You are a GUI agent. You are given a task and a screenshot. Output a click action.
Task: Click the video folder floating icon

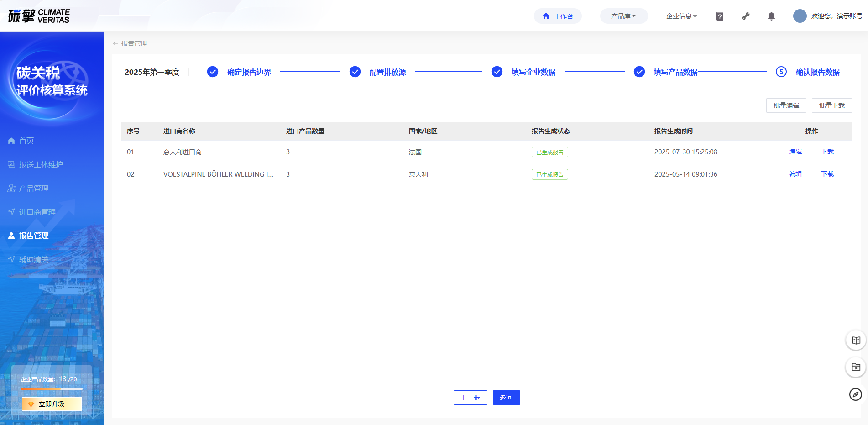pos(856,367)
